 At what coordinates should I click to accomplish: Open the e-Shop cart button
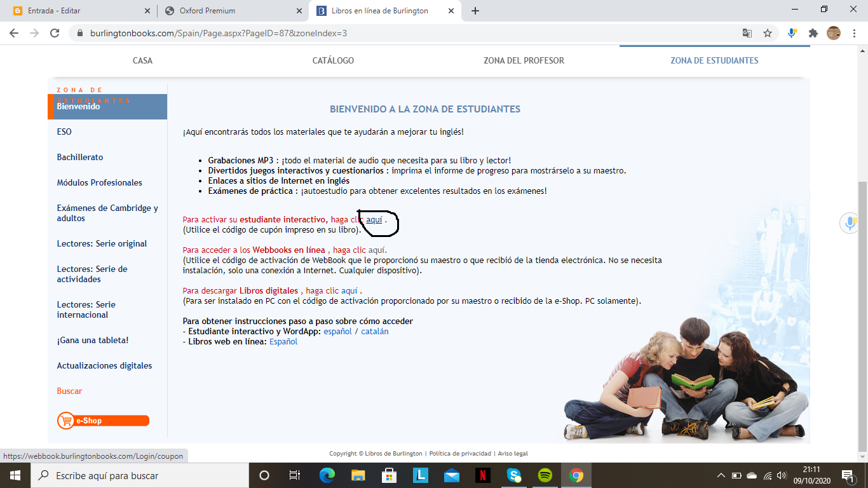coord(103,421)
